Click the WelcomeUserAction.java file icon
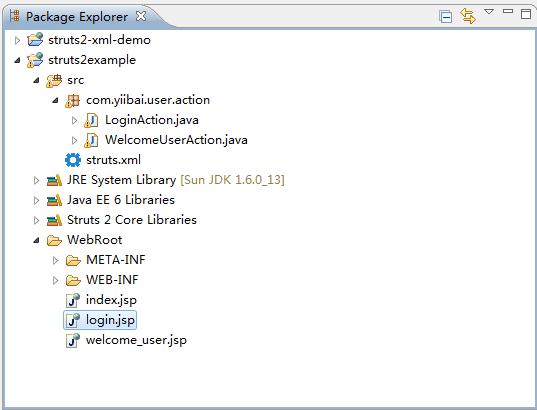The height and width of the screenshot is (410, 537). (91, 140)
